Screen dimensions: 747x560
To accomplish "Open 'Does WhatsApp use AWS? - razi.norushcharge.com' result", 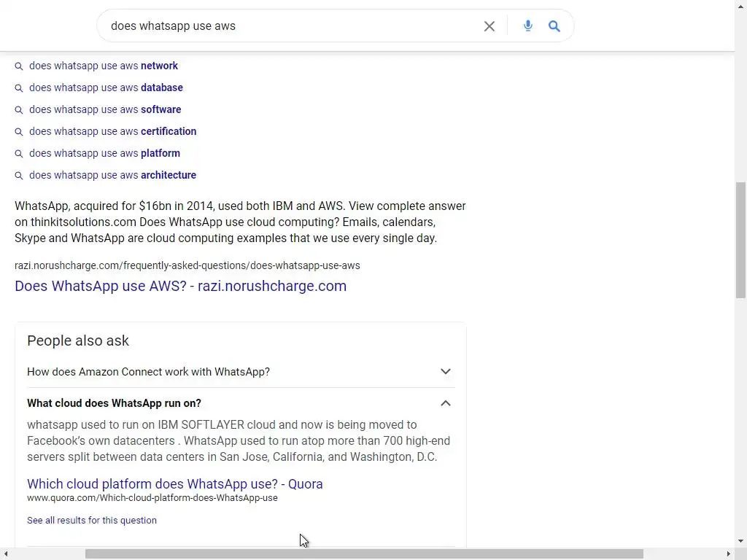I will point(181,286).
